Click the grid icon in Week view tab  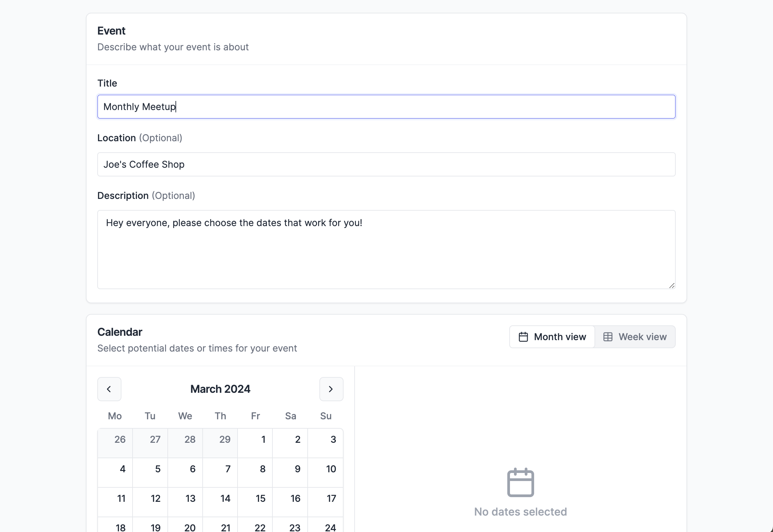pos(608,337)
